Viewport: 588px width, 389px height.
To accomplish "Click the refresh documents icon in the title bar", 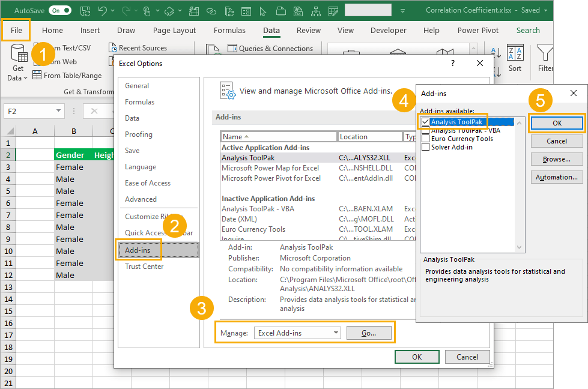I will click(229, 11).
